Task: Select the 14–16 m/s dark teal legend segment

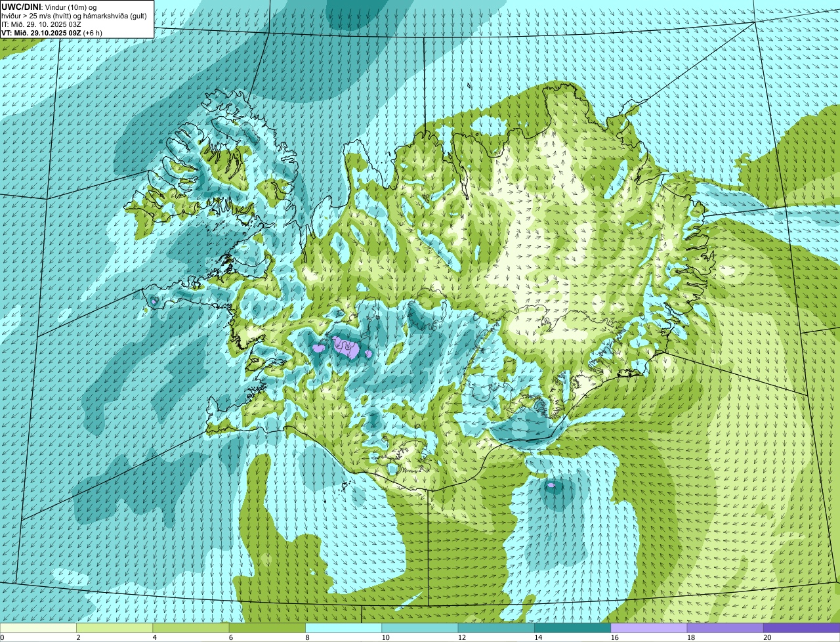Action: pyautogui.click(x=572, y=628)
